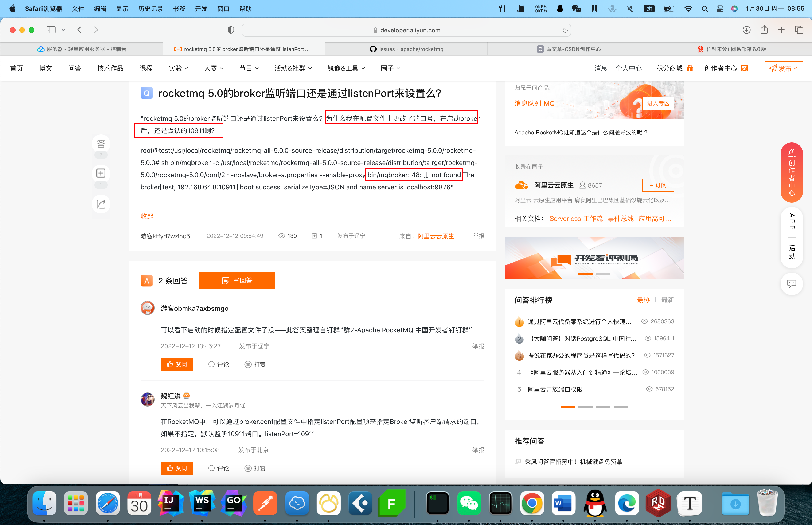Select 最热 in the Q&A ranking
The image size is (812, 525).
point(643,300)
